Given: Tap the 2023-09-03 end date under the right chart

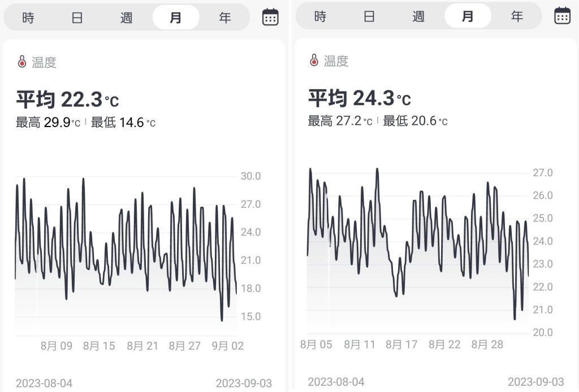Looking at the screenshot, I should click(x=535, y=382).
